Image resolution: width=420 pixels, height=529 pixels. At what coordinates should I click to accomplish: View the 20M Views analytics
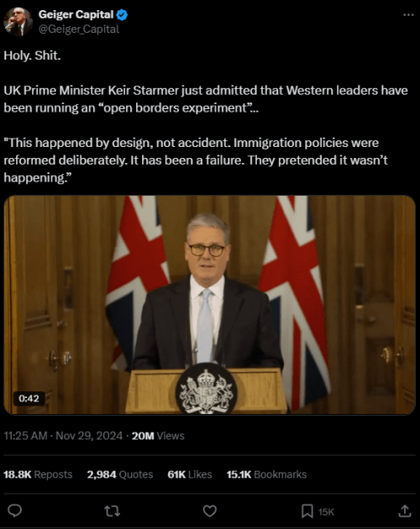click(x=158, y=436)
